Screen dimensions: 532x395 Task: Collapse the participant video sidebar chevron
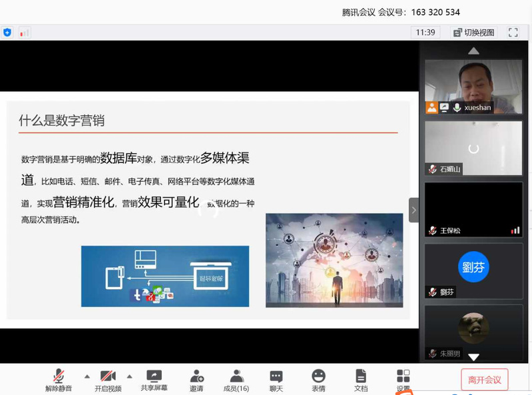pos(413,210)
